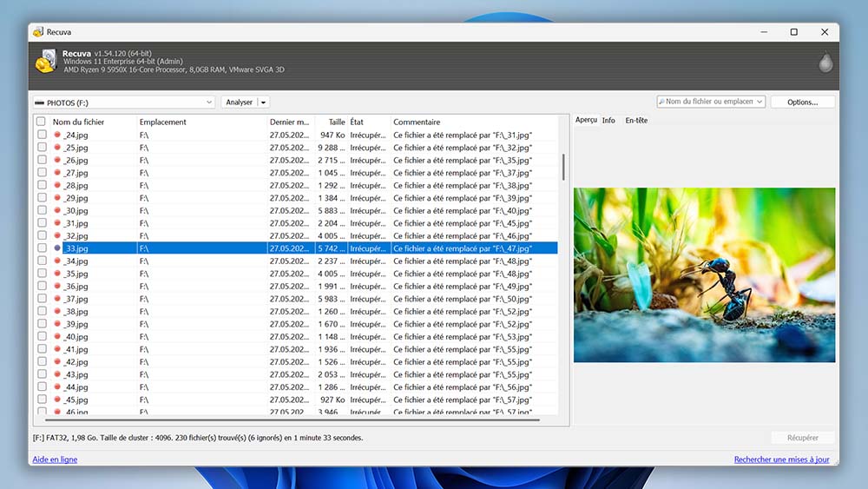868x489 pixels.
Task: Check the box for _40.jpg
Action: click(x=42, y=336)
